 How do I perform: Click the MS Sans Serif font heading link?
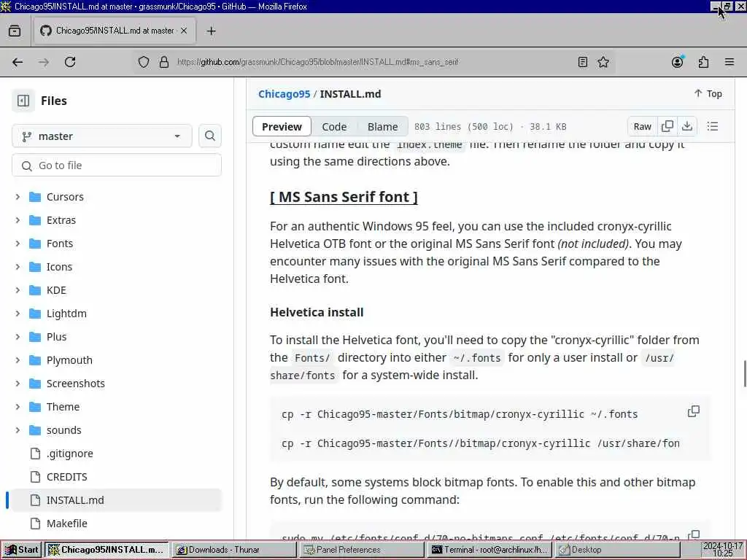(x=344, y=197)
